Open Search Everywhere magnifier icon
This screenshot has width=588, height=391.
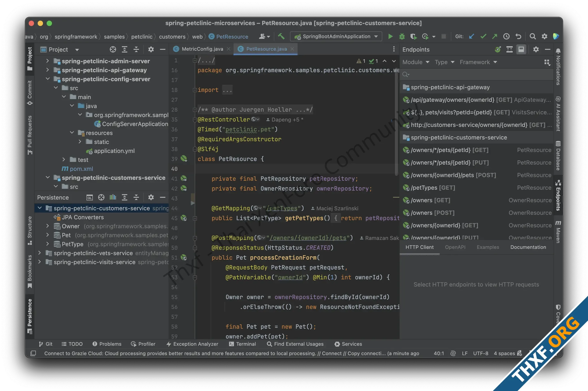(533, 36)
